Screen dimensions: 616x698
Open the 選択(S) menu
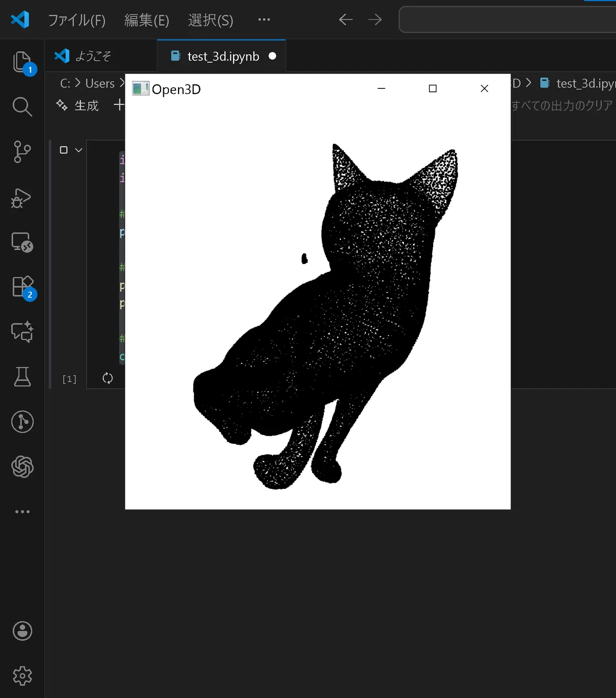210,20
